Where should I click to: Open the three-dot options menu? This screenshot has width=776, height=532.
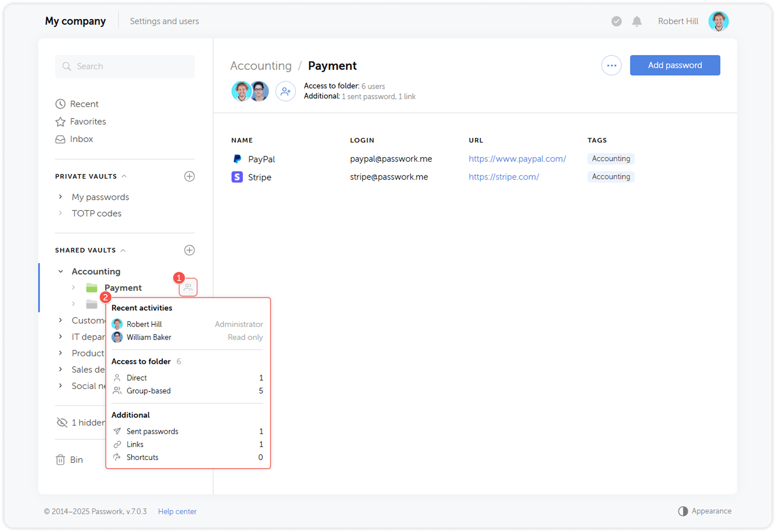pyautogui.click(x=611, y=65)
